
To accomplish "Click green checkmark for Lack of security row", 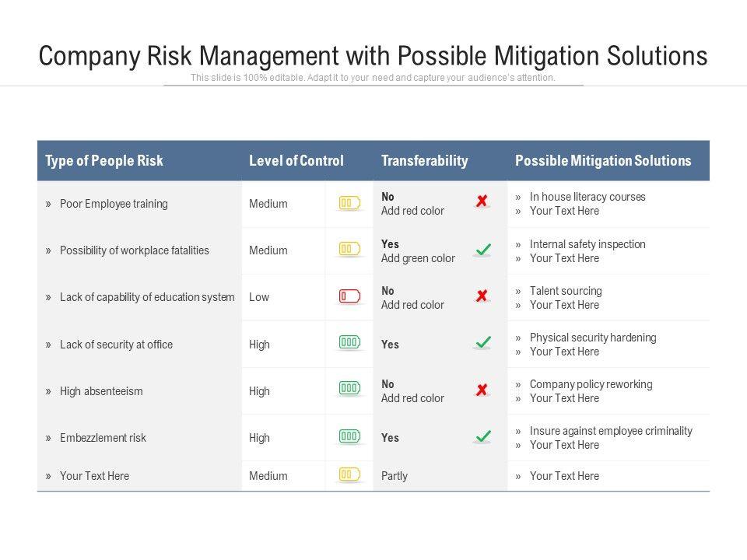I will tap(483, 342).
